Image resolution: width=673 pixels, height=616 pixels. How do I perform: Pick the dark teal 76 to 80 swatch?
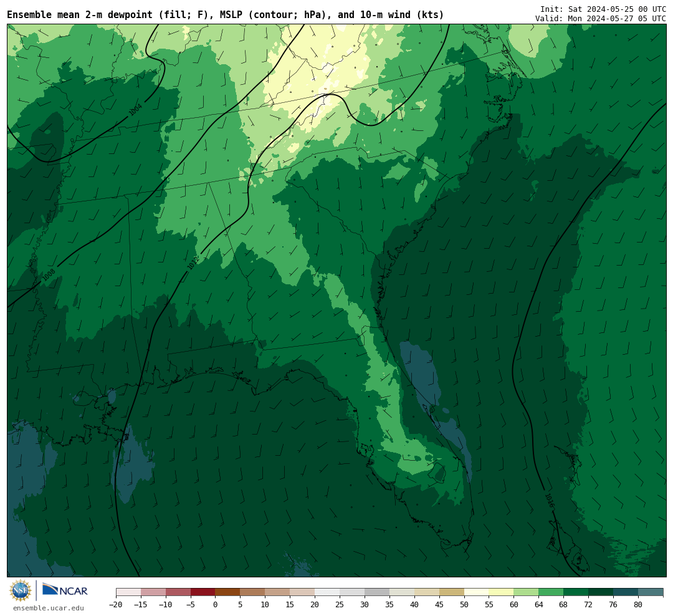pyautogui.click(x=626, y=592)
